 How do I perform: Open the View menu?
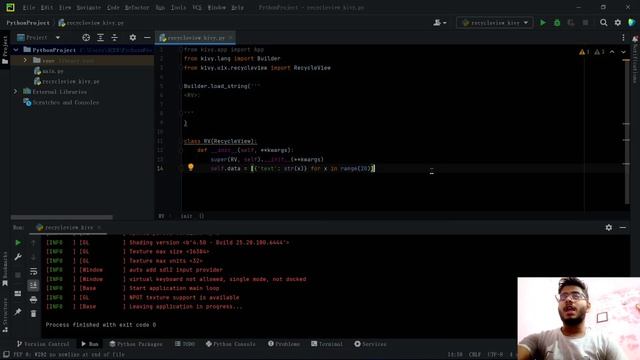(x=65, y=7)
